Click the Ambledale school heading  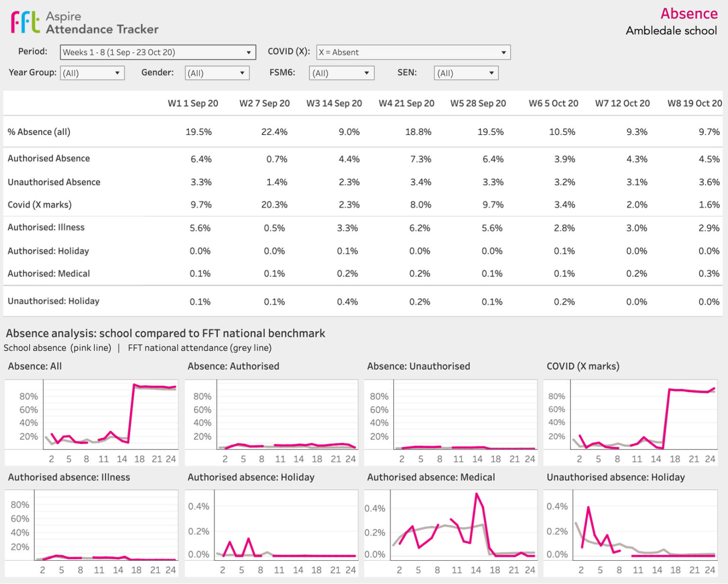(x=671, y=31)
